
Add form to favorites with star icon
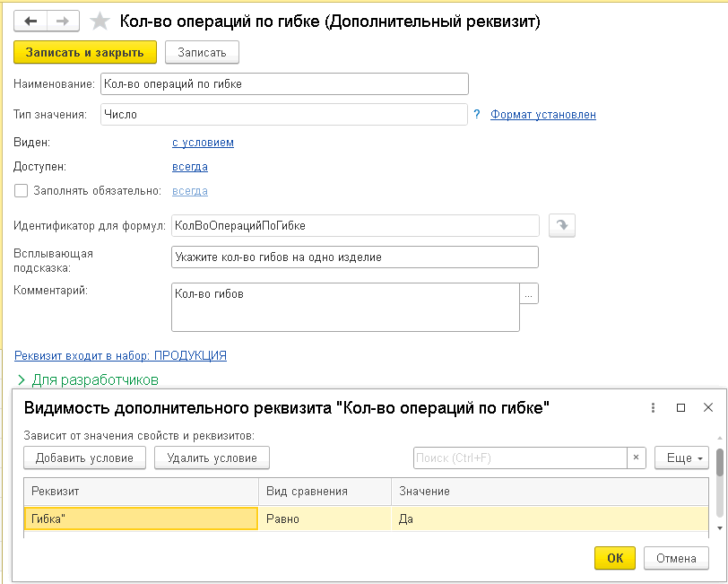pos(100,22)
